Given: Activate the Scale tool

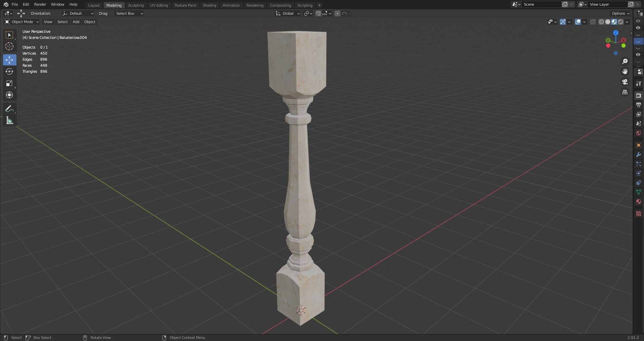Looking at the screenshot, I should 9,83.
